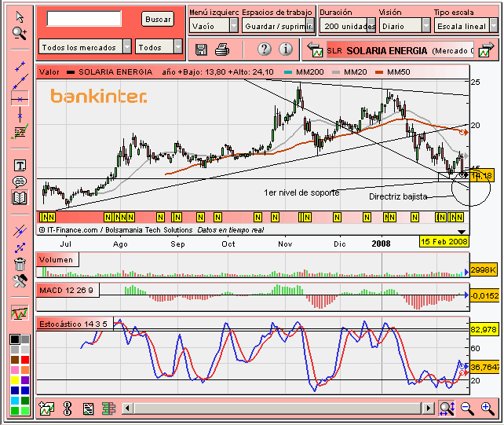Click the printer icon

(x=222, y=49)
